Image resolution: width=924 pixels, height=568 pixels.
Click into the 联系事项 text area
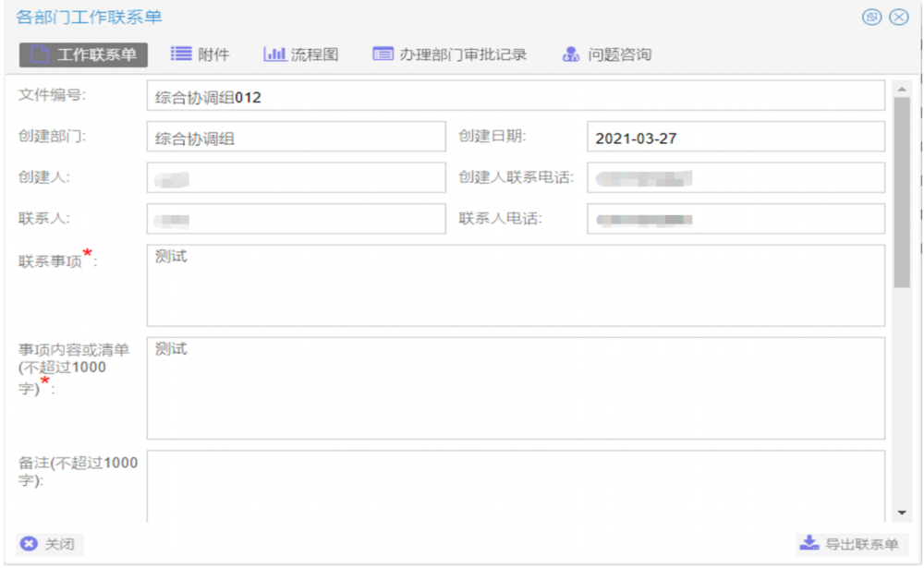(x=515, y=285)
